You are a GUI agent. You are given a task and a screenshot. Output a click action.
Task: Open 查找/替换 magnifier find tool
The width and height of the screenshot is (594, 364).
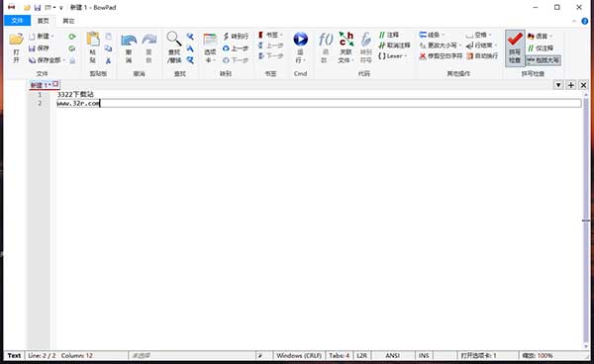[x=174, y=47]
